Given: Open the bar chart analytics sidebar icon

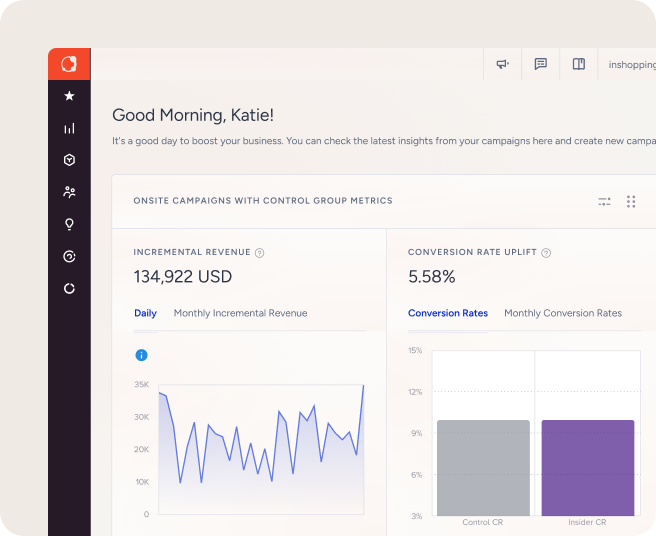Looking at the screenshot, I should coord(69,128).
